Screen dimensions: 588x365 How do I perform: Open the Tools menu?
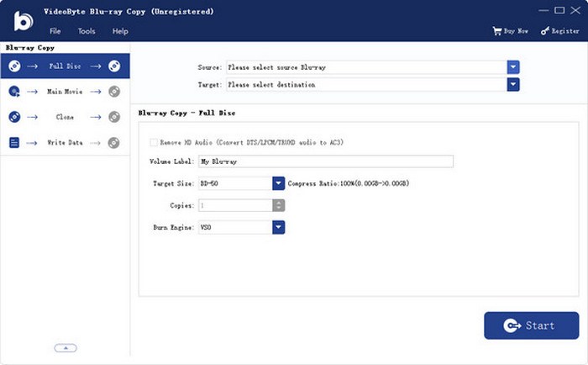(87, 31)
